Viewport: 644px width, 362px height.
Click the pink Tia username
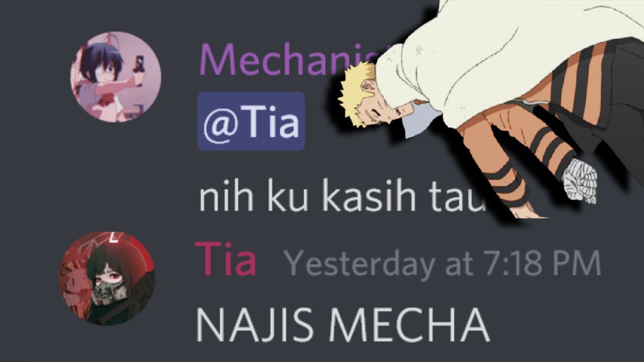[225, 259]
